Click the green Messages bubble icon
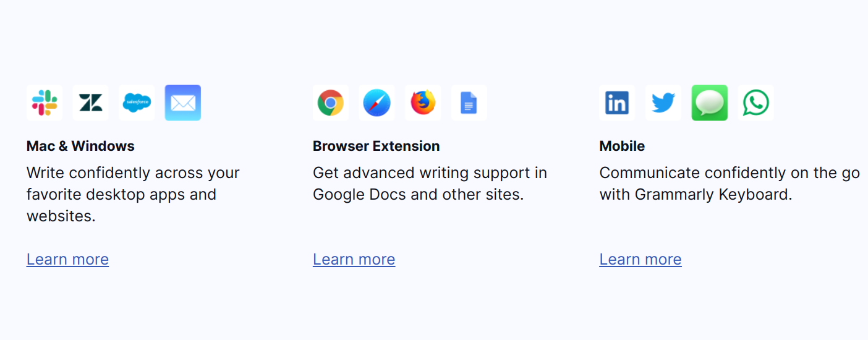The height and width of the screenshot is (340, 868). pyautogui.click(x=710, y=103)
